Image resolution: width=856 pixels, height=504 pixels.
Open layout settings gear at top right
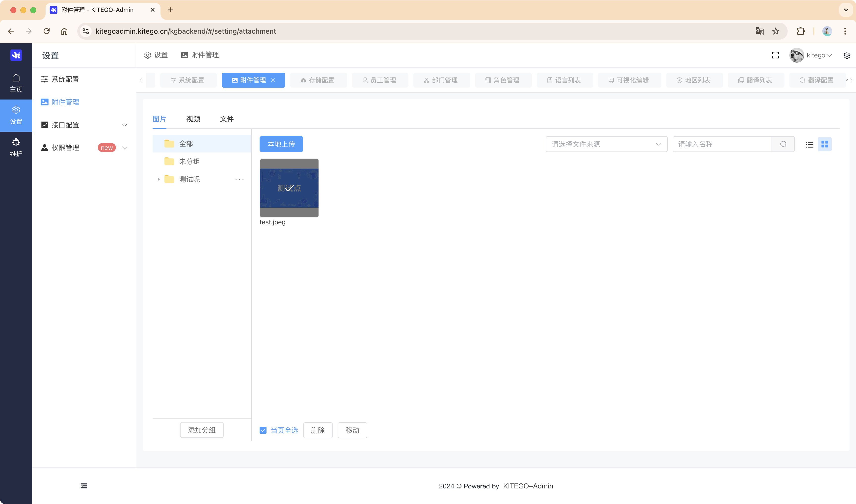[x=847, y=55]
